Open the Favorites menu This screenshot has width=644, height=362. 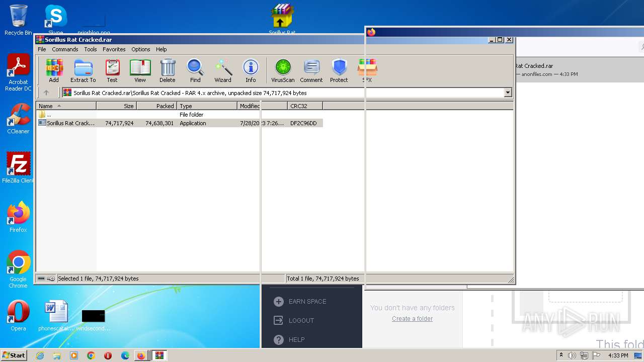coord(114,49)
